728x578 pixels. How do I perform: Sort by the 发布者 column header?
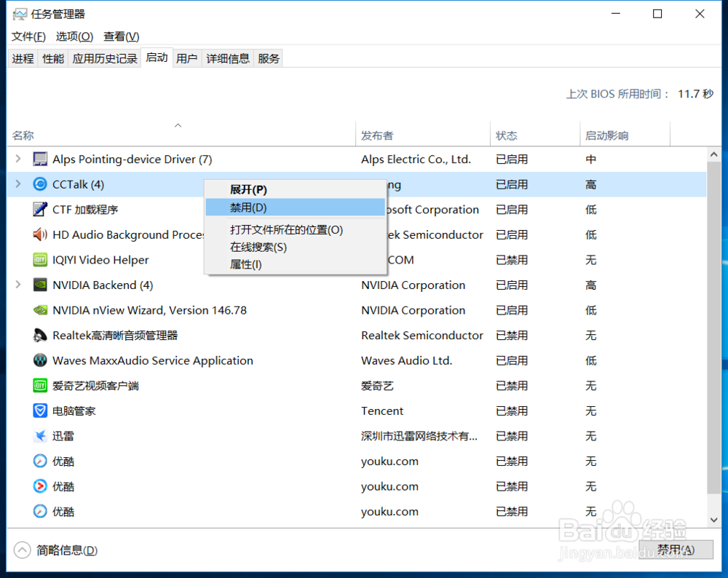[x=423, y=135]
